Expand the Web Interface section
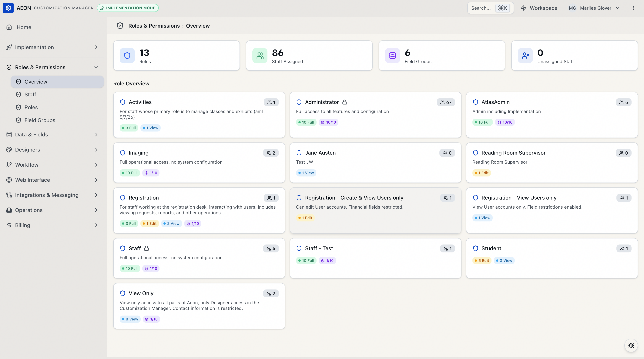 (53, 180)
